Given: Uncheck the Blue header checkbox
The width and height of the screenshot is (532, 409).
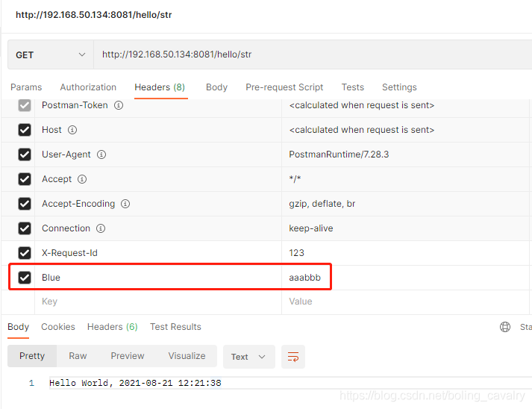Looking at the screenshot, I should point(25,278).
